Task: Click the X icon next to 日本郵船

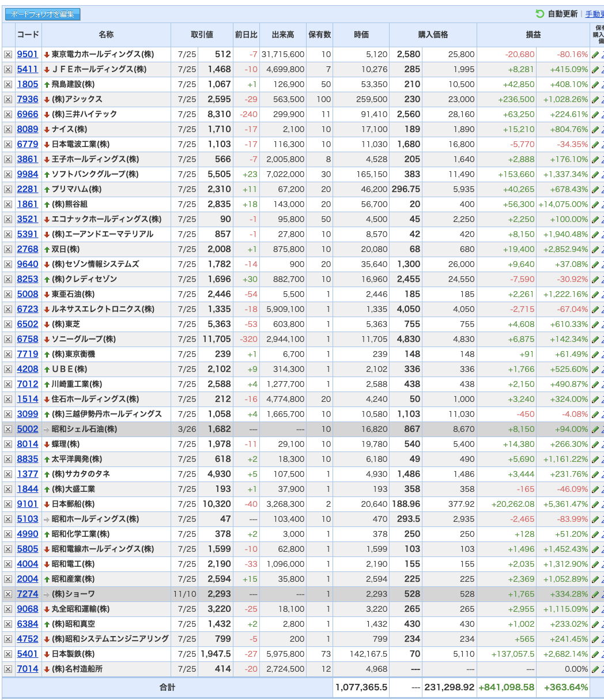Action: coord(8,504)
